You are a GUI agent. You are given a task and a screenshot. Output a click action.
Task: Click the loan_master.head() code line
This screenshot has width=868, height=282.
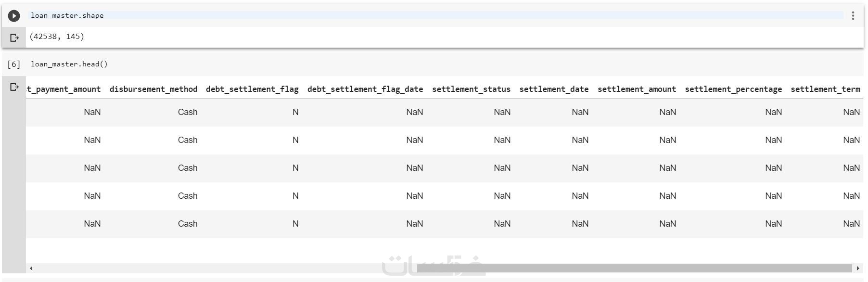tap(69, 64)
